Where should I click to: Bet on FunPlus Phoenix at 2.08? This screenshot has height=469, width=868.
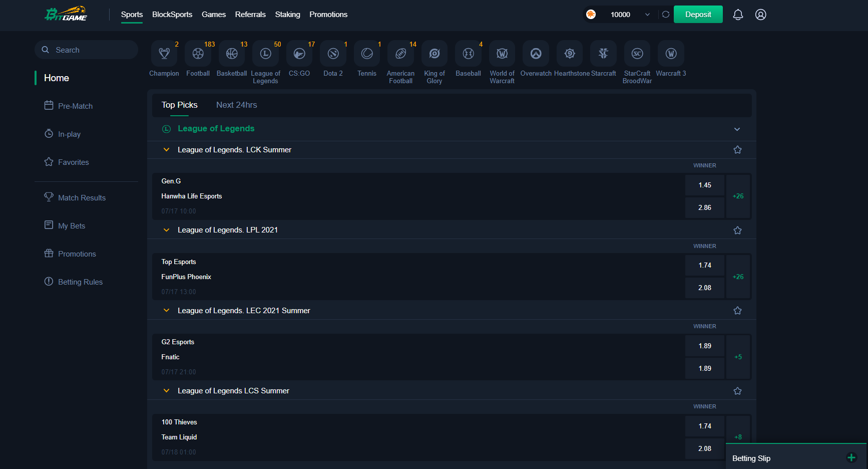point(705,288)
